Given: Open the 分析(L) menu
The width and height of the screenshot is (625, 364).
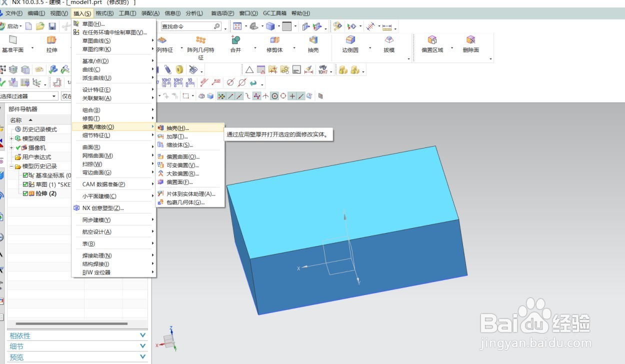Looking at the screenshot, I should coord(194,13).
